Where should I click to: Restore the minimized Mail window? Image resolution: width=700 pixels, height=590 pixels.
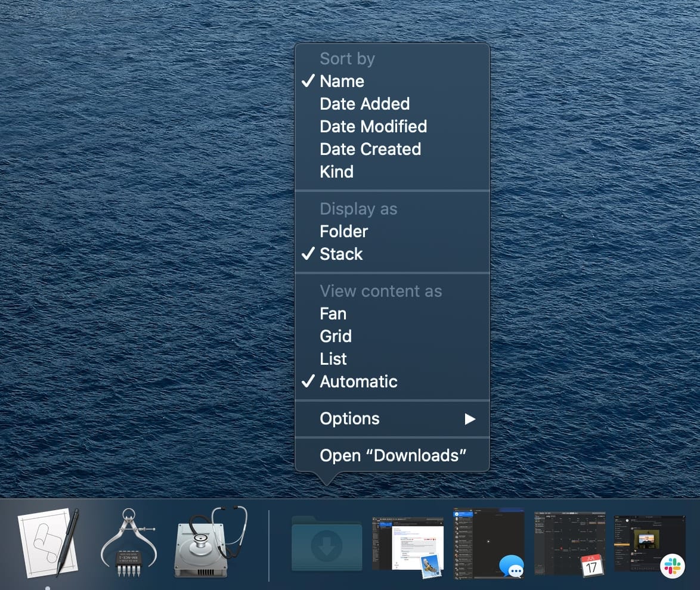tap(408, 545)
